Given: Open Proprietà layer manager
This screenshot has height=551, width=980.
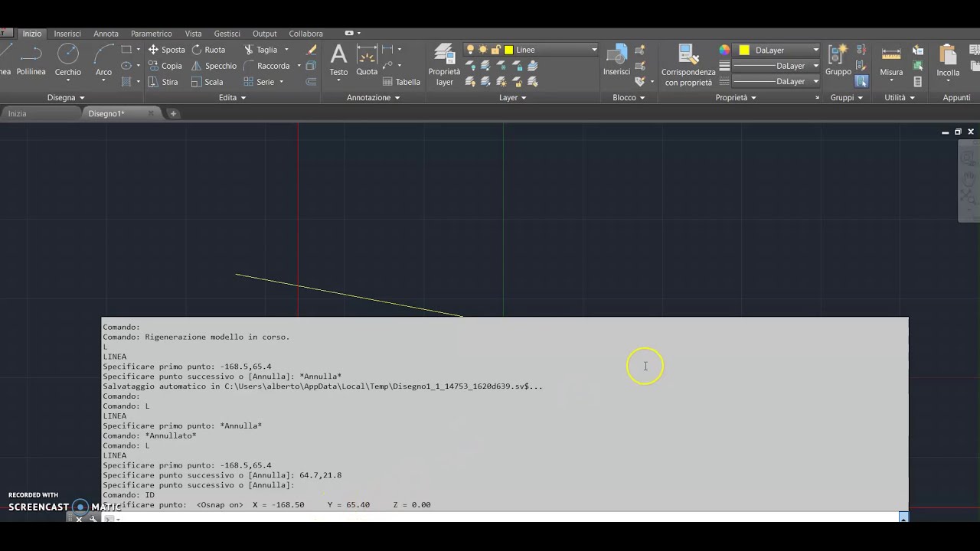Looking at the screenshot, I should (444, 64).
